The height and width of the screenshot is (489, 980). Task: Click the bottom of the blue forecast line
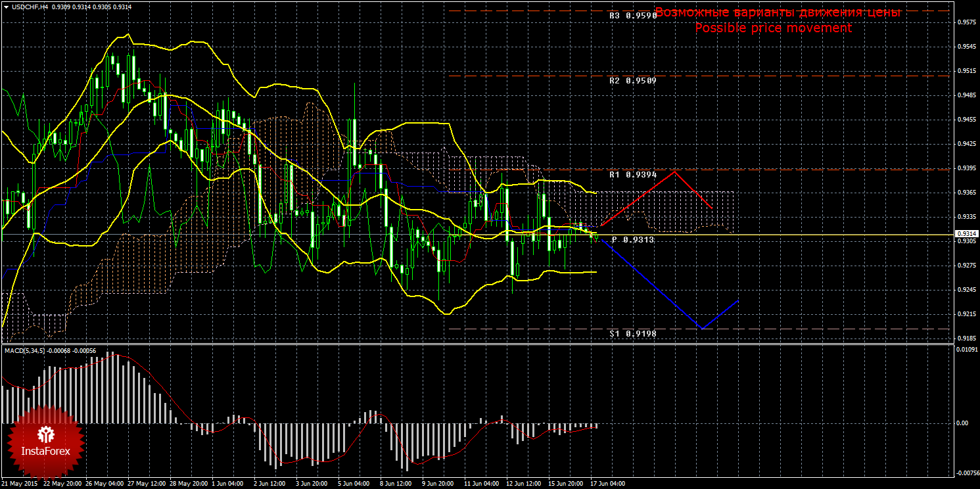point(703,327)
